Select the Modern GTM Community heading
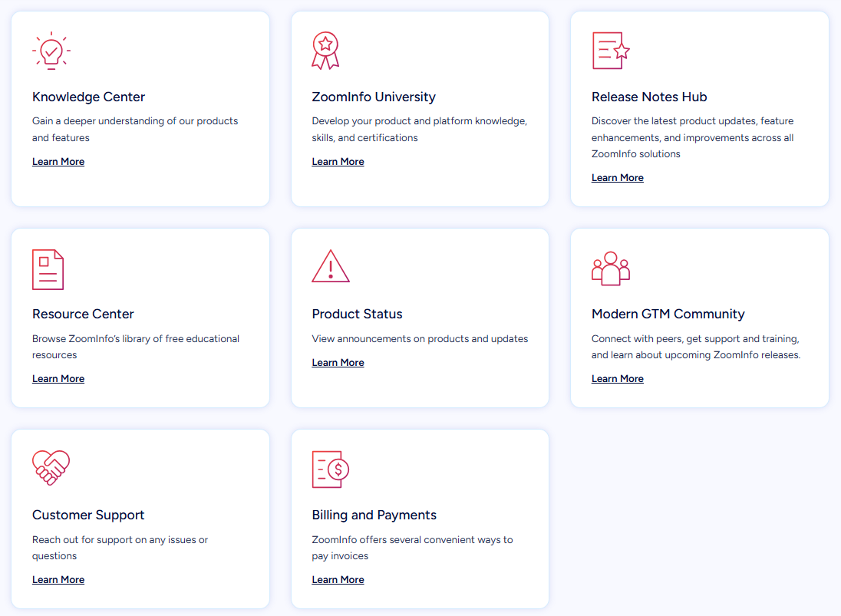The height and width of the screenshot is (616, 841). click(668, 315)
